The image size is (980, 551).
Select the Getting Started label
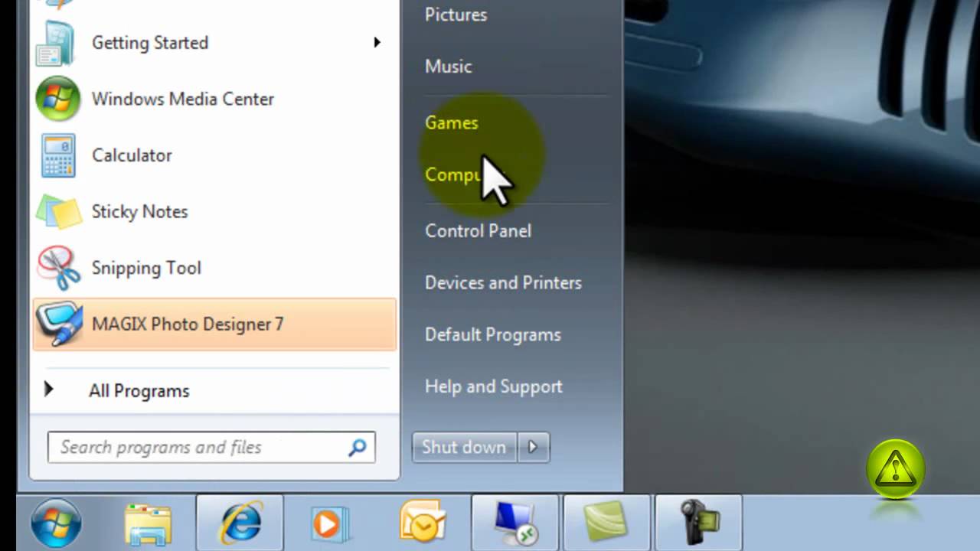tap(150, 43)
